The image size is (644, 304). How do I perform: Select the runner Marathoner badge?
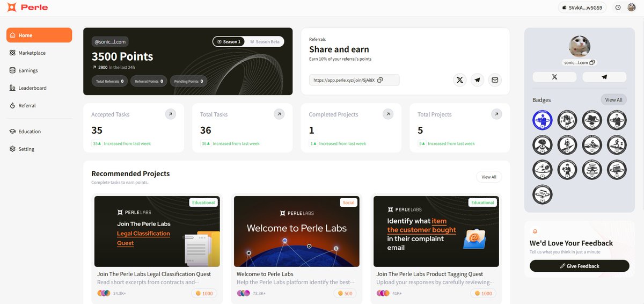[617, 144]
